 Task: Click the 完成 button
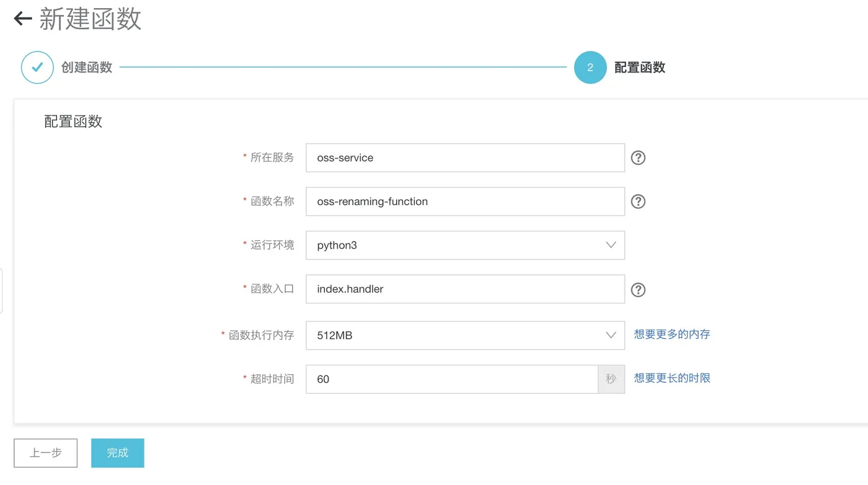(118, 453)
